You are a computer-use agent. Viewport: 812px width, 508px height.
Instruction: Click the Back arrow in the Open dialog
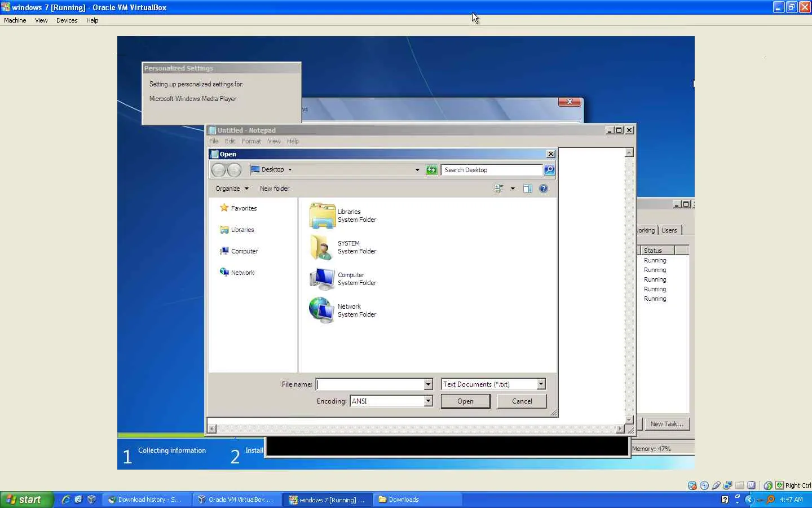click(x=218, y=170)
